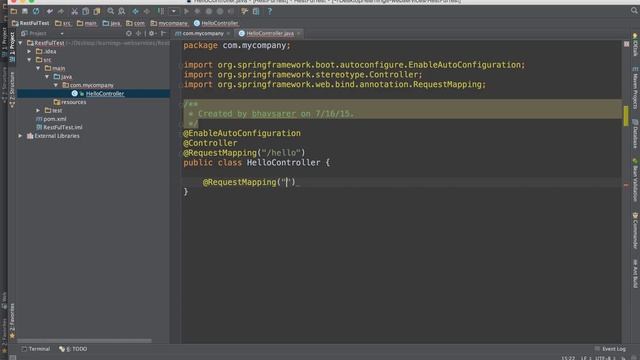Click the Open folder toolbar icon
Screen dimensions: 640x360
point(13,11)
